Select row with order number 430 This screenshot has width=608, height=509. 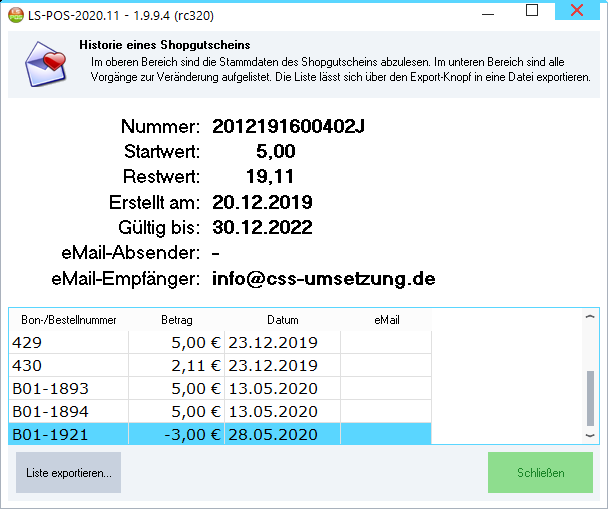tap(220, 365)
